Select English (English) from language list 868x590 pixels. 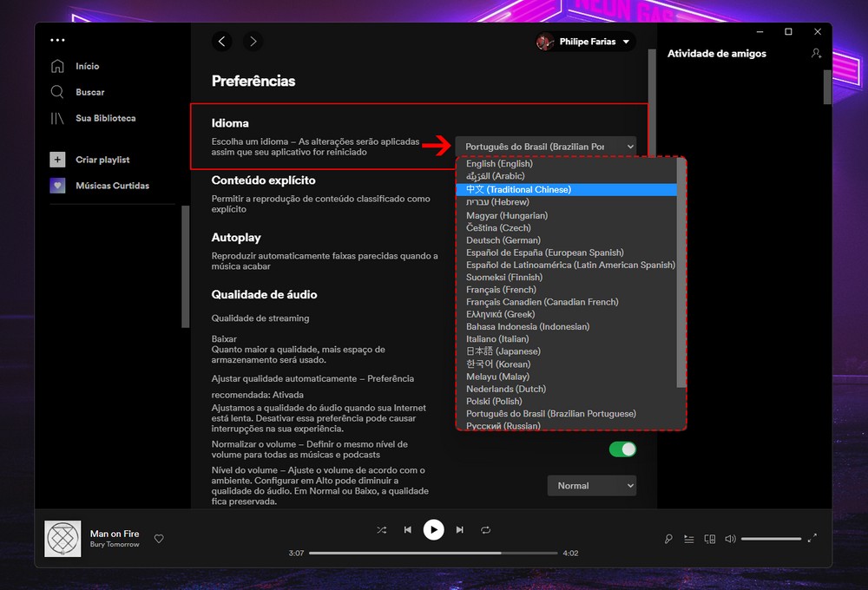point(499,164)
